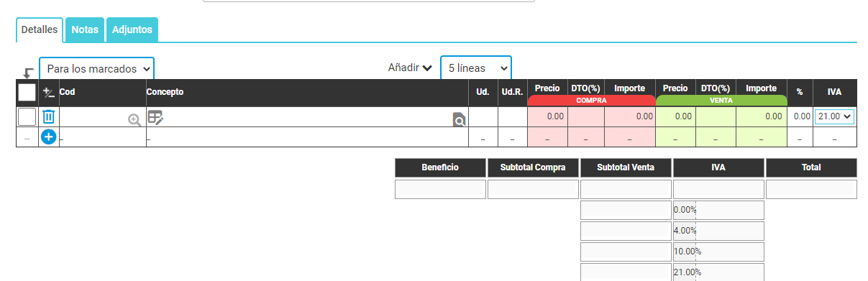Screen dimensions: 868x281
Task: Click the Beneficio header in totals
Action: click(440, 167)
